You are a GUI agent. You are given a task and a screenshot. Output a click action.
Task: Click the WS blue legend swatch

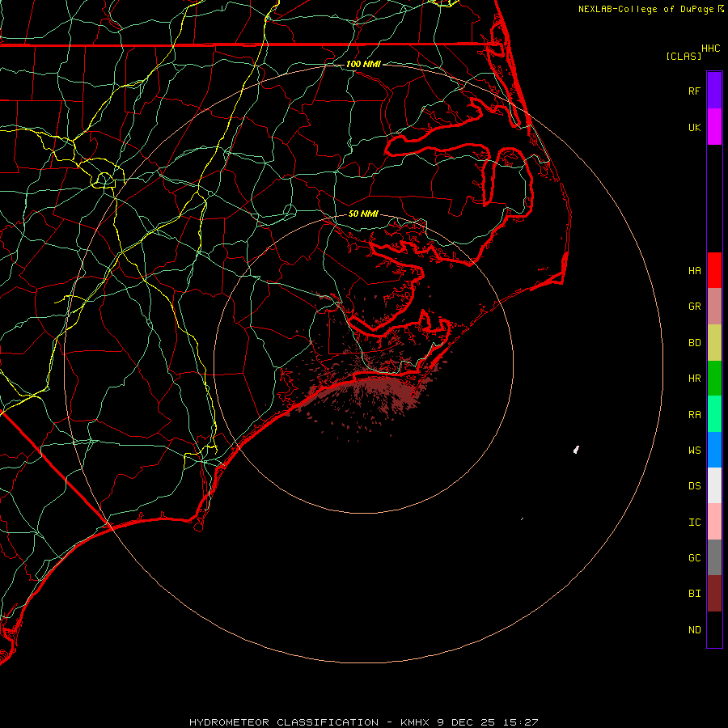714,450
